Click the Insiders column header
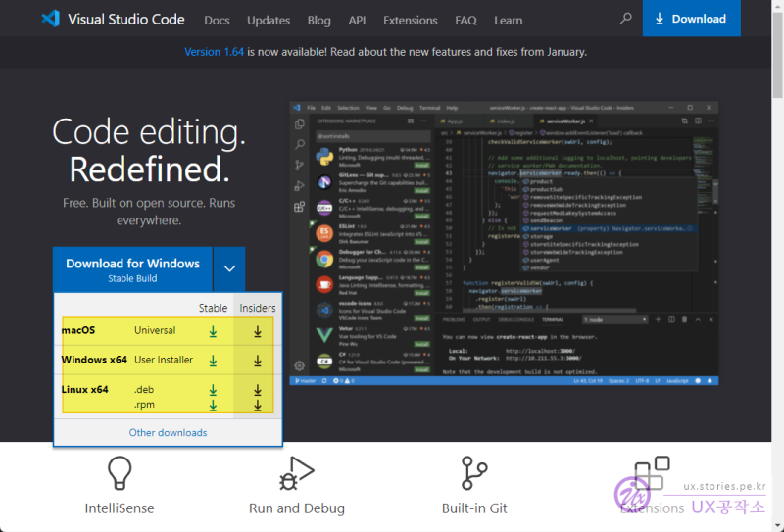The height and width of the screenshot is (532, 784). tap(258, 308)
